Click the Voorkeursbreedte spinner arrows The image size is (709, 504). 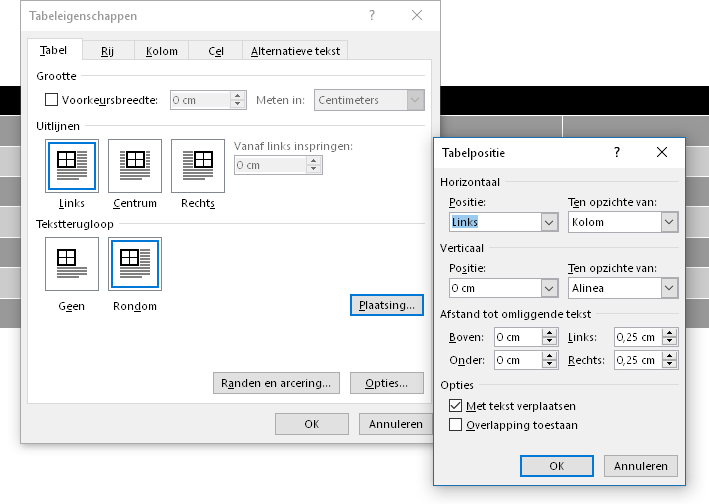237,100
